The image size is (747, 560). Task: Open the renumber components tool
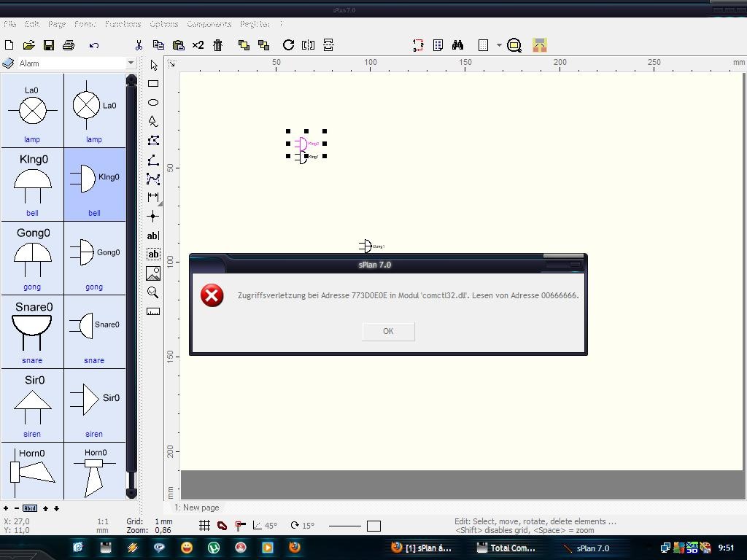coord(418,45)
